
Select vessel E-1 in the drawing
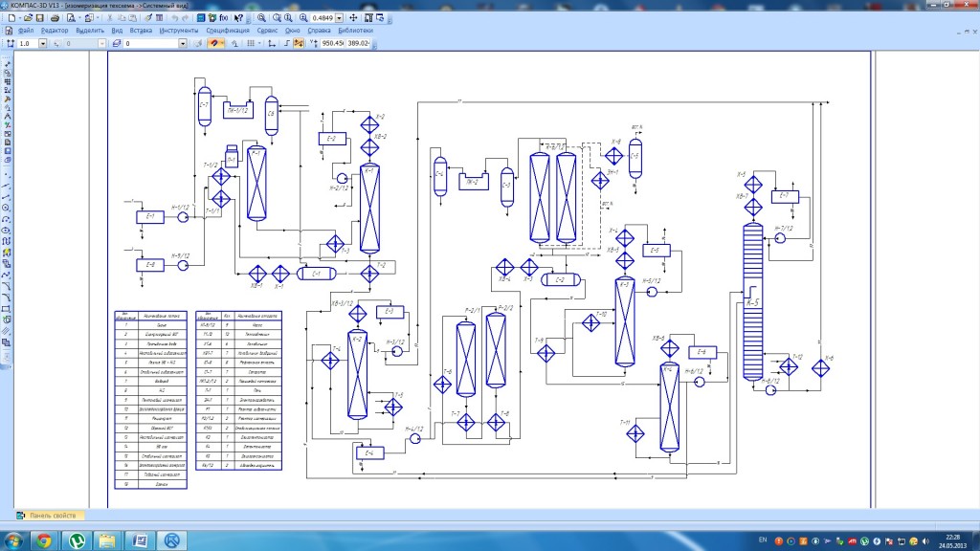click(x=150, y=217)
